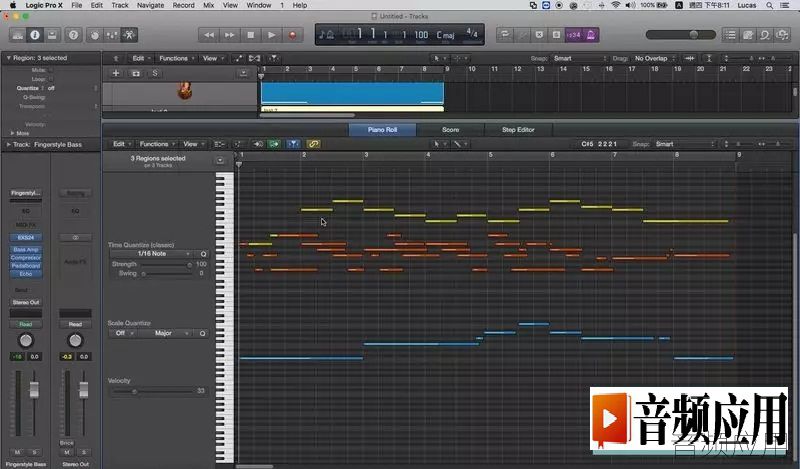Open Tracks area Snap Smart dropdown
This screenshot has width=800, height=469.
pos(580,58)
